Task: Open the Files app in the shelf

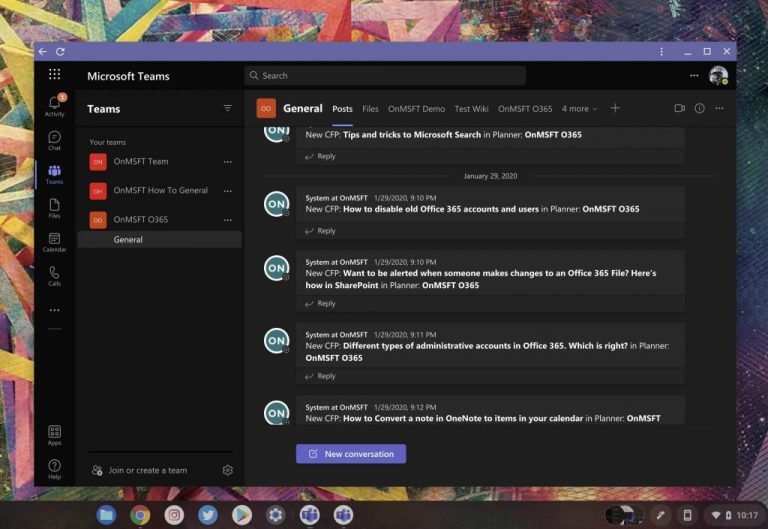Action: coord(106,515)
